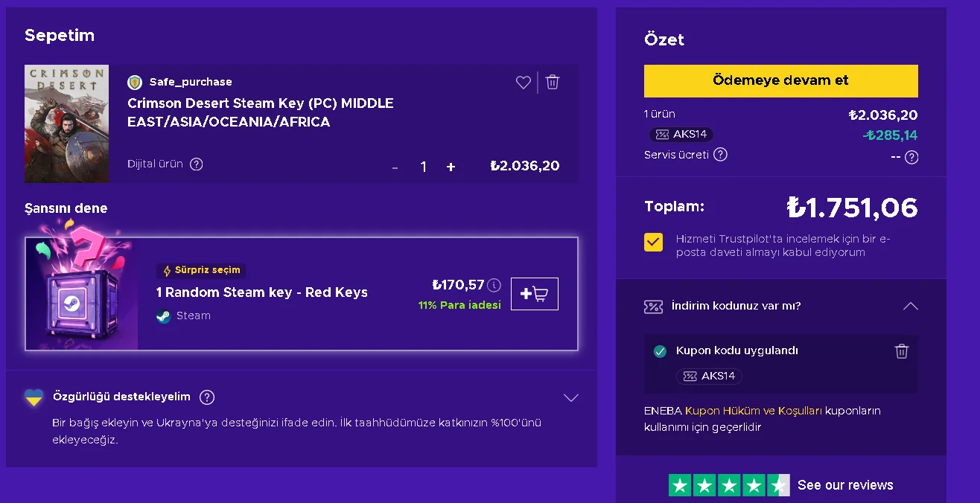This screenshot has width=980, height=503.
Task: Expand the Özgürlüğü destekleyelim donation section
Action: pos(571,397)
